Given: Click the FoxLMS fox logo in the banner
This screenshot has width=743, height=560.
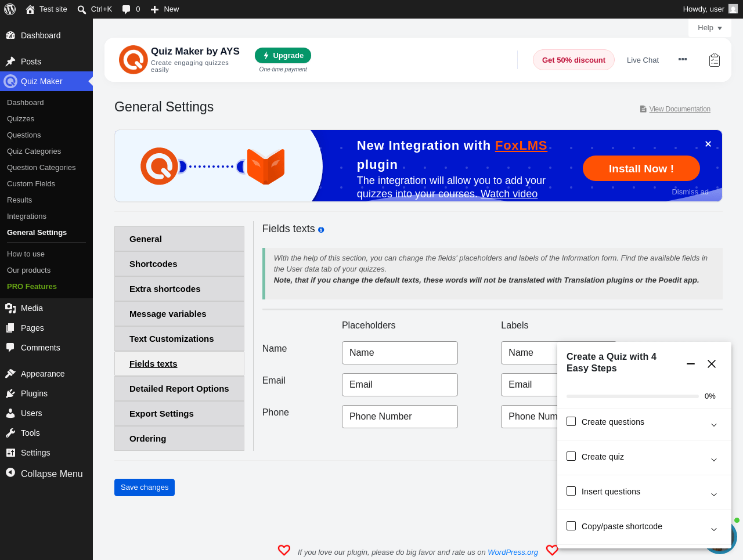Looking at the screenshot, I should click(266, 166).
